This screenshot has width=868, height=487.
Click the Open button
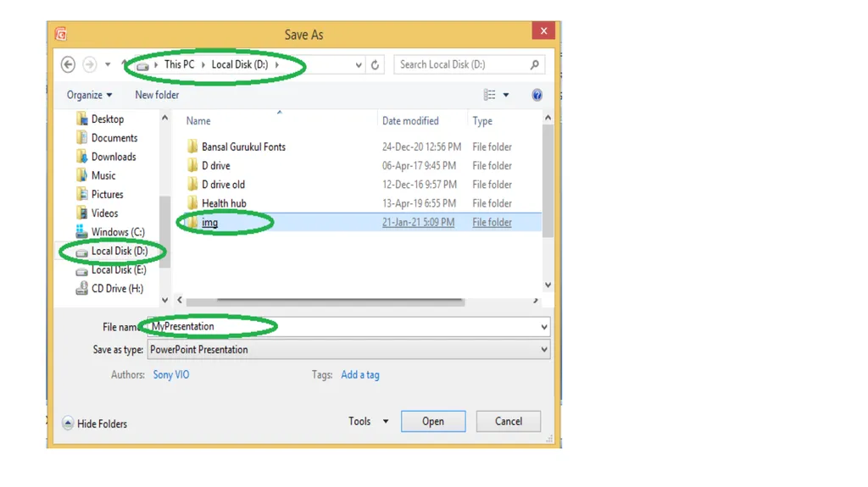(x=433, y=421)
